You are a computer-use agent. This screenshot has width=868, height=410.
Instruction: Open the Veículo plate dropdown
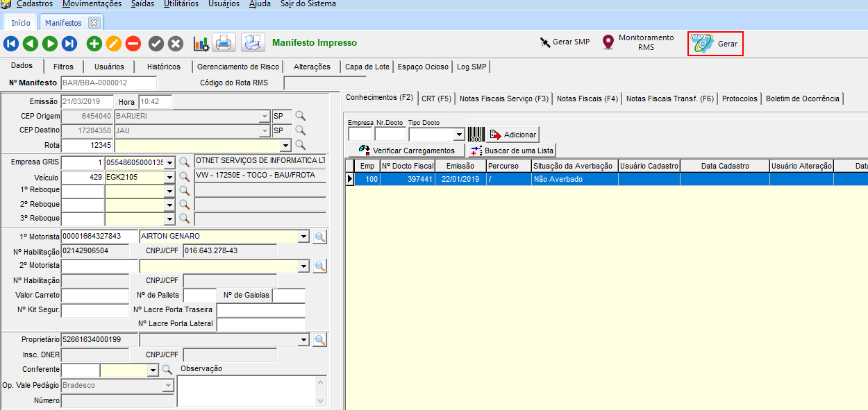tap(169, 176)
